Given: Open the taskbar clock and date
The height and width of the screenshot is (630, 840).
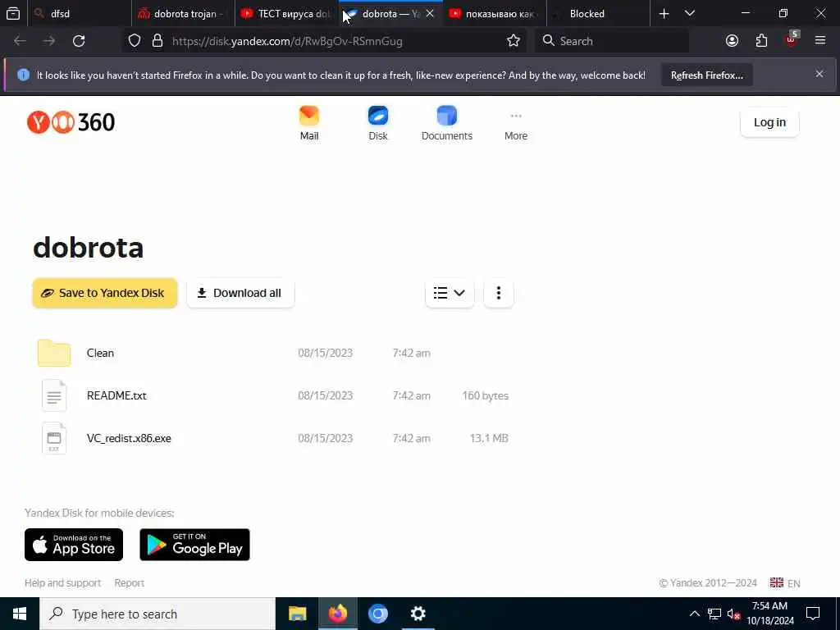Looking at the screenshot, I should pyautogui.click(x=770, y=614).
